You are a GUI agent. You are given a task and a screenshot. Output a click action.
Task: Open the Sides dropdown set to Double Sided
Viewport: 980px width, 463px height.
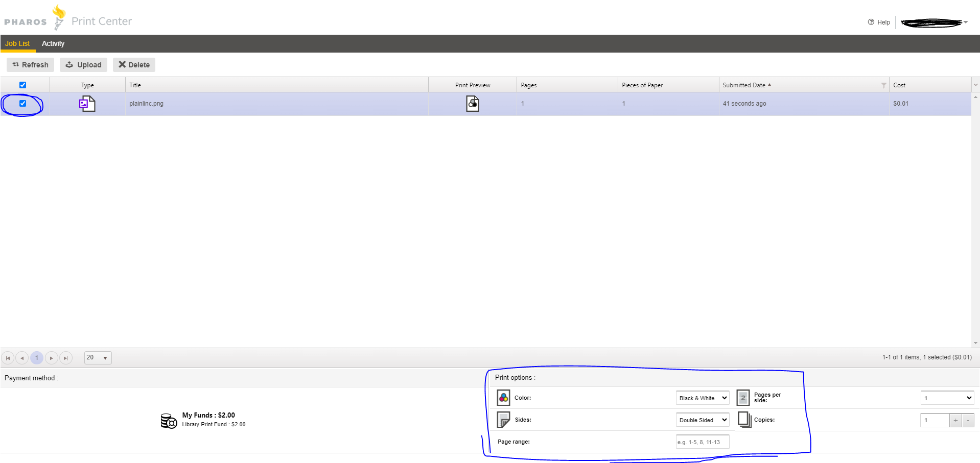[x=703, y=420]
